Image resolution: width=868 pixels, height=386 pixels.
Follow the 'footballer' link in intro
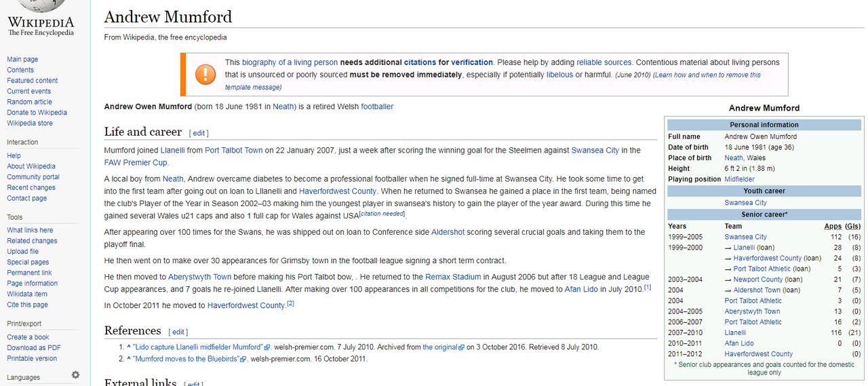[x=377, y=107]
